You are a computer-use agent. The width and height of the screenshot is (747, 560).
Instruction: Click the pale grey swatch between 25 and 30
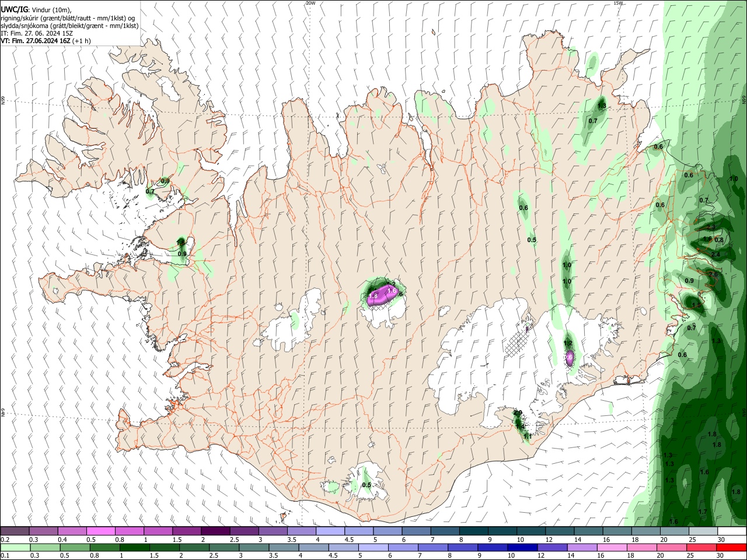point(704,531)
